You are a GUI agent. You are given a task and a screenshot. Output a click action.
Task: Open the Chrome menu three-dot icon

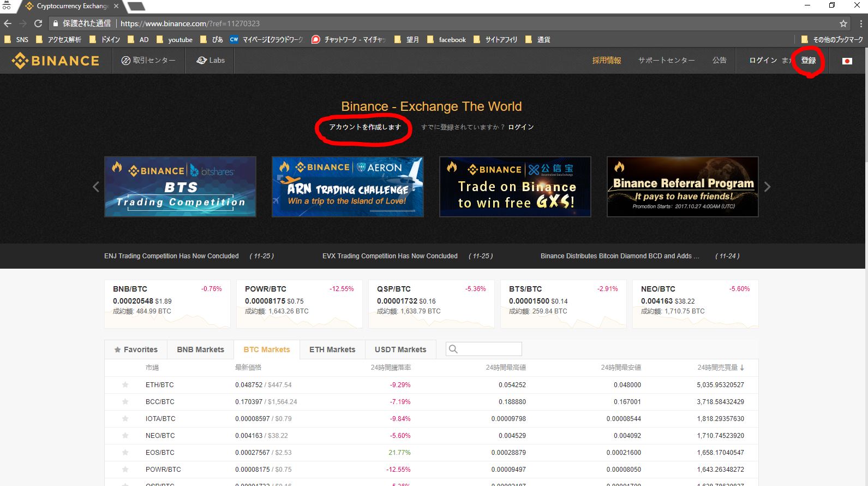[860, 23]
